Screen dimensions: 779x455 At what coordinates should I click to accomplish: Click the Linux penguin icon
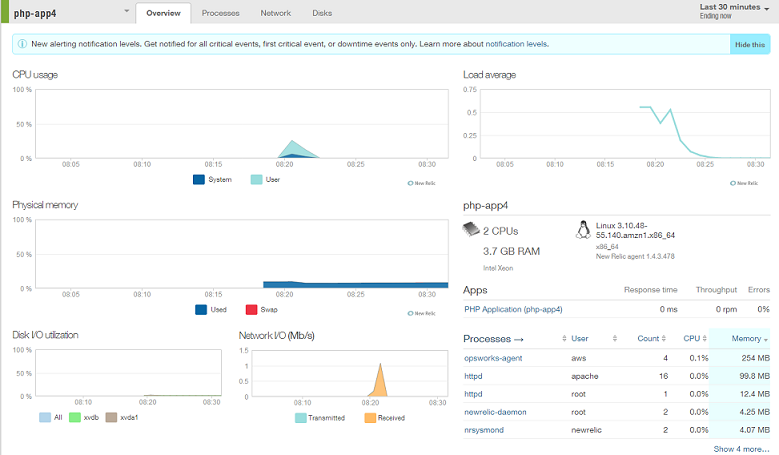[583, 230]
